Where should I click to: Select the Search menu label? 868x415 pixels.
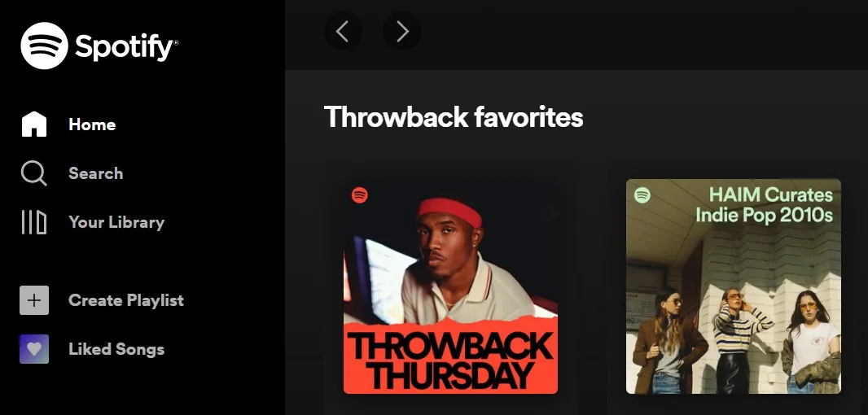point(96,173)
